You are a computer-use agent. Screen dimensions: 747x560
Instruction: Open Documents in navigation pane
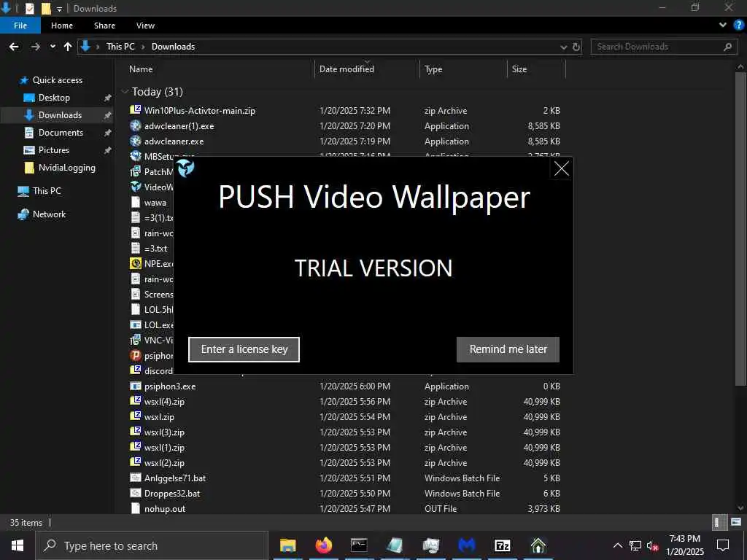pos(61,133)
